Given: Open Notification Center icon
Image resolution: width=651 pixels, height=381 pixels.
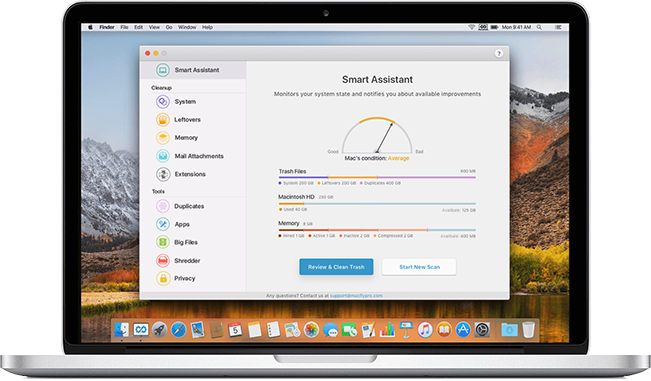Looking at the screenshot, I should click(558, 27).
